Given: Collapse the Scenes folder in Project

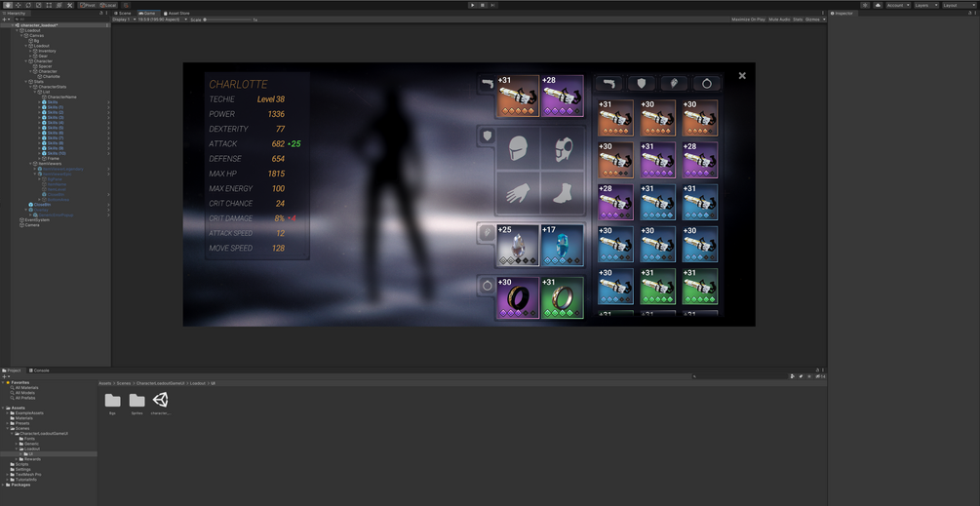Looking at the screenshot, I should (x=8, y=429).
